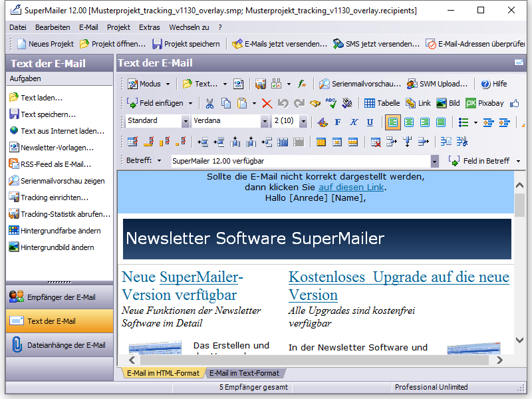Click Hintergrundfarbe ändern in the task list
This screenshot has width=532, height=399.
click(x=55, y=231)
